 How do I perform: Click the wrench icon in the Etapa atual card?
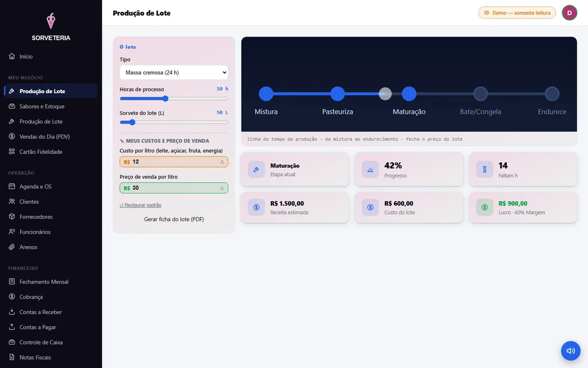coord(256,169)
